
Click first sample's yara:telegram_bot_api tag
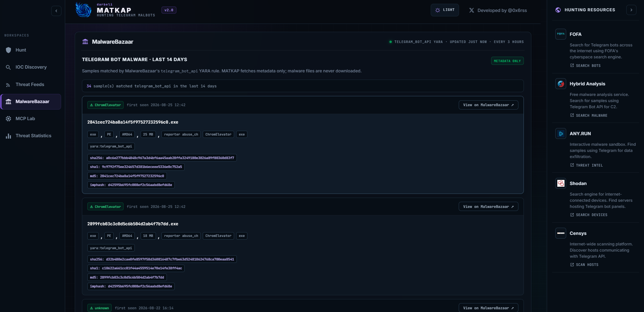(x=111, y=146)
